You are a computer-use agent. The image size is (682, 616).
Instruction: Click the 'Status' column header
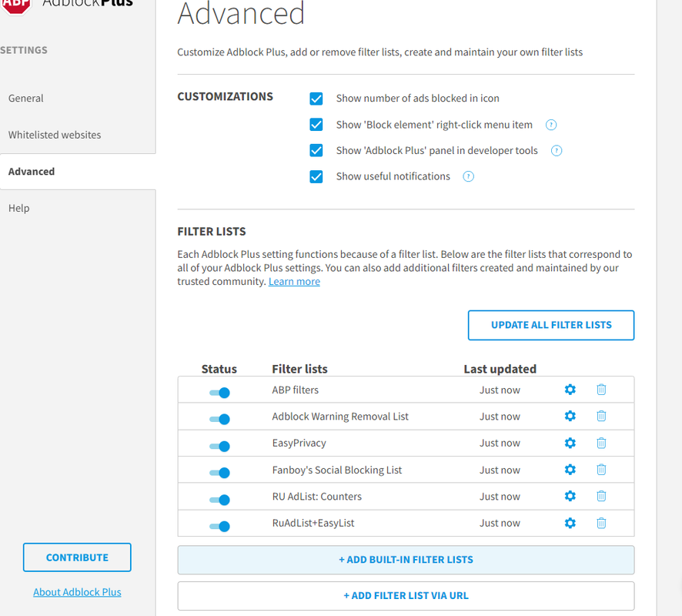[x=219, y=369]
